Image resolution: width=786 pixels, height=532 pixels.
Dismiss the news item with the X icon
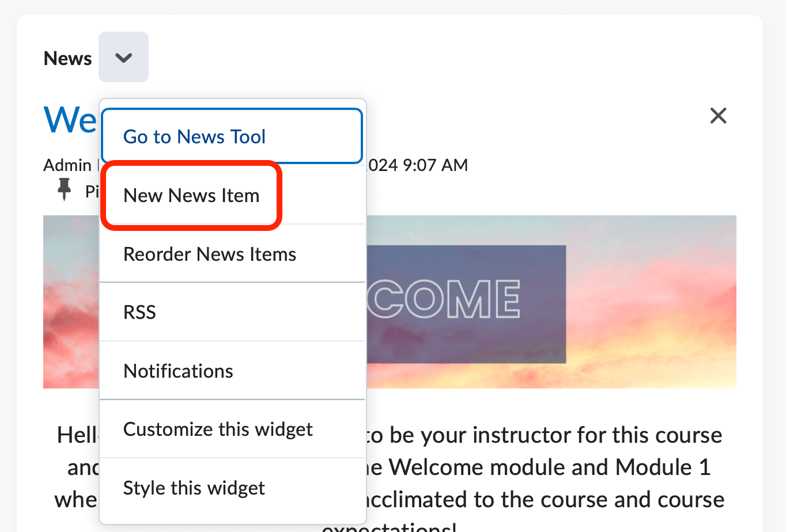tap(718, 116)
